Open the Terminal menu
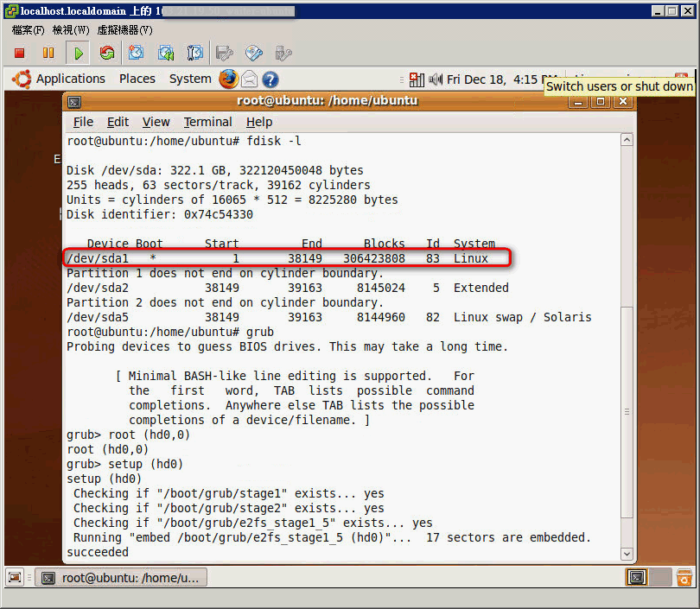Viewport: 700px width, 609px height. 207,122
